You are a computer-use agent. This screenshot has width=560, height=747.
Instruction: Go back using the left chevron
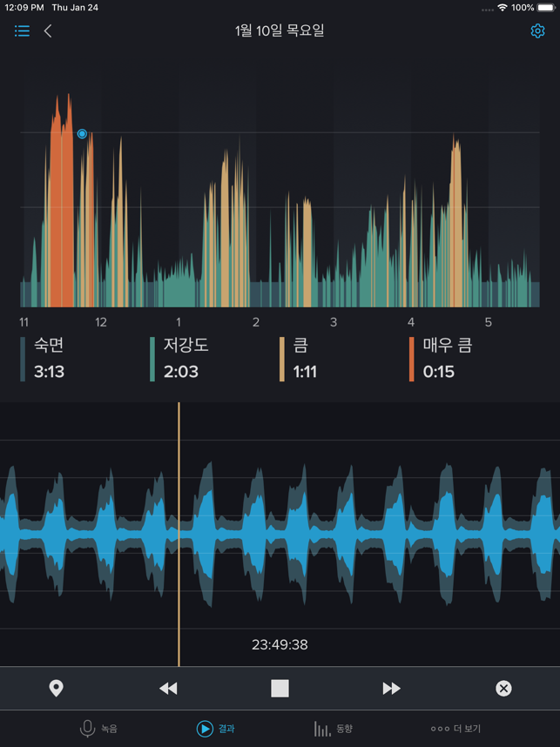(x=48, y=31)
